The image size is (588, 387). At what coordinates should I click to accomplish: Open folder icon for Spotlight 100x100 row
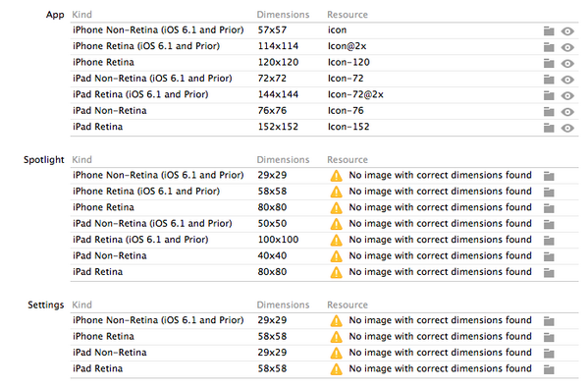tap(549, 241)
